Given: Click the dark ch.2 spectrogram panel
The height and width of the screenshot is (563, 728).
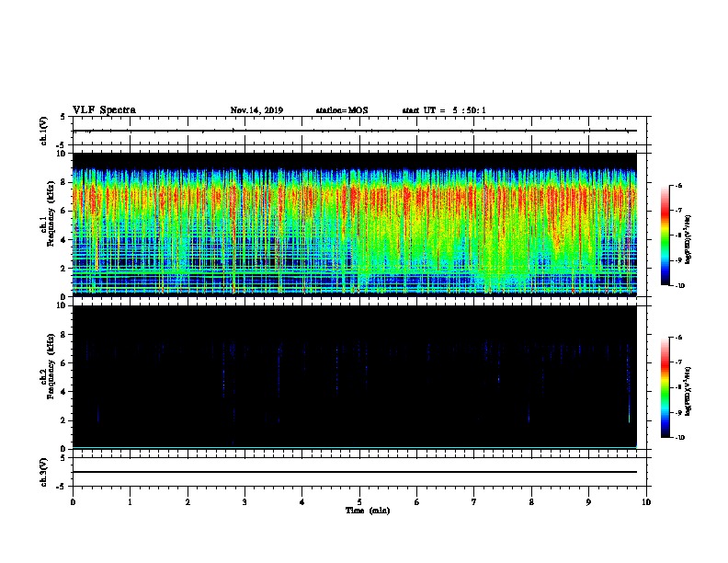Looking at the screenshot, I should pyautogui.click(x=355, y=377).
